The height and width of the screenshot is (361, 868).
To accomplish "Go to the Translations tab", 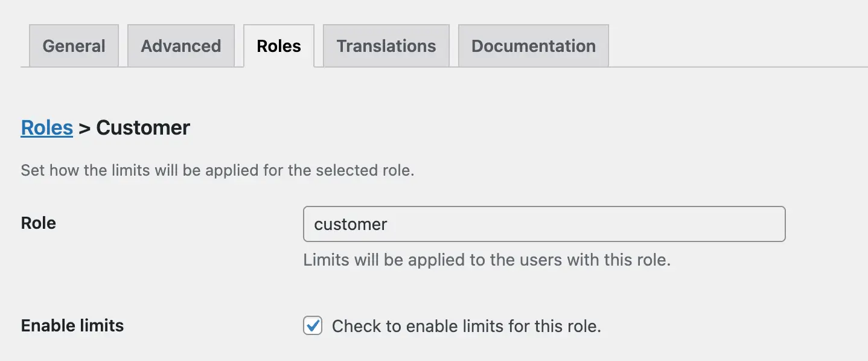I will (x=386, y=46).
